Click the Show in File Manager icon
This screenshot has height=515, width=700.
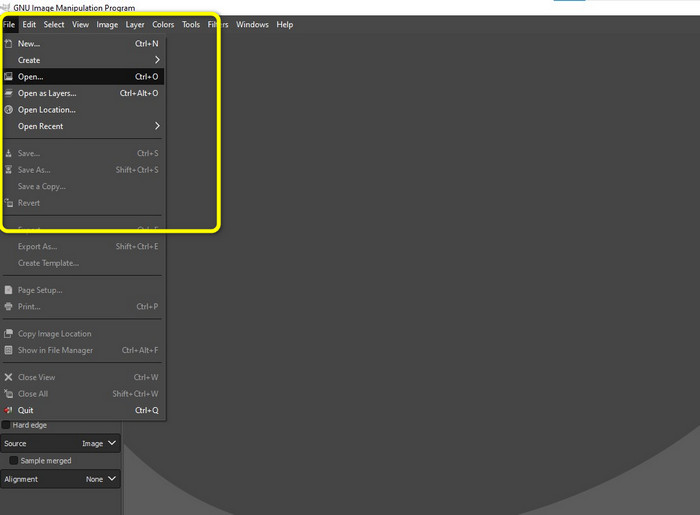pyautogui.click(x=8, y=350)
